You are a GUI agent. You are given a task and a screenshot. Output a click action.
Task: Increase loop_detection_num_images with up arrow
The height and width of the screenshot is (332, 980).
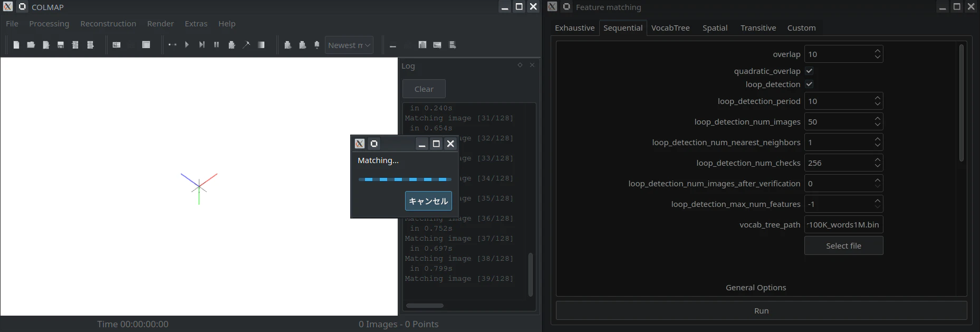[x=877, y=118]
